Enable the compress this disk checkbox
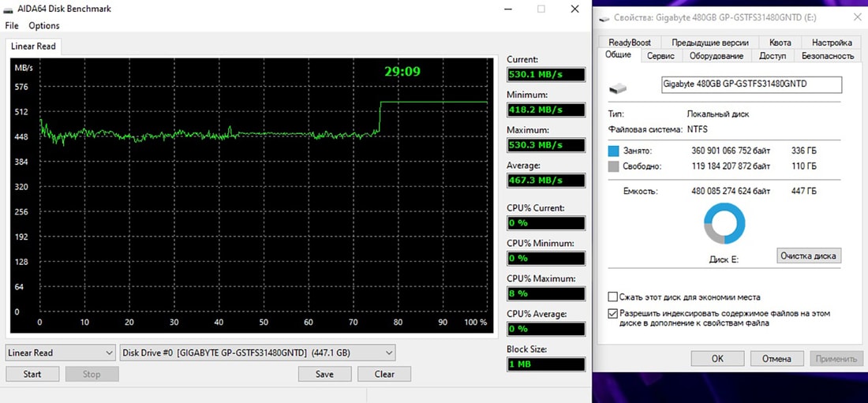This screenshot has width=868, height=403. coord(613,297)
